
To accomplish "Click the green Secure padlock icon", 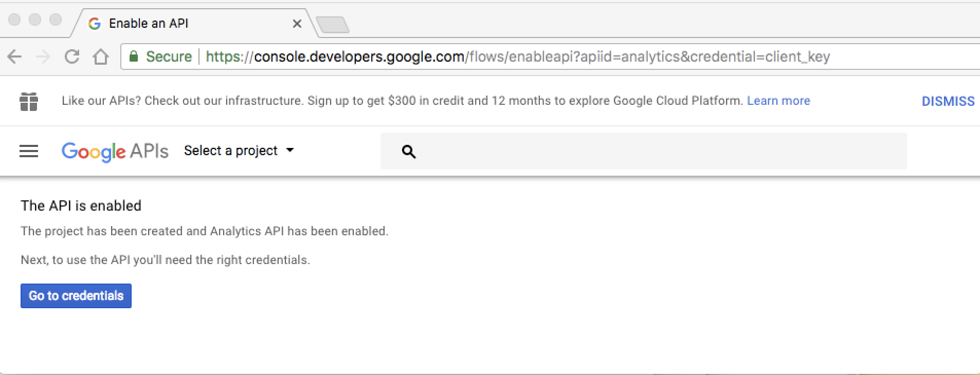I will 134,57.
